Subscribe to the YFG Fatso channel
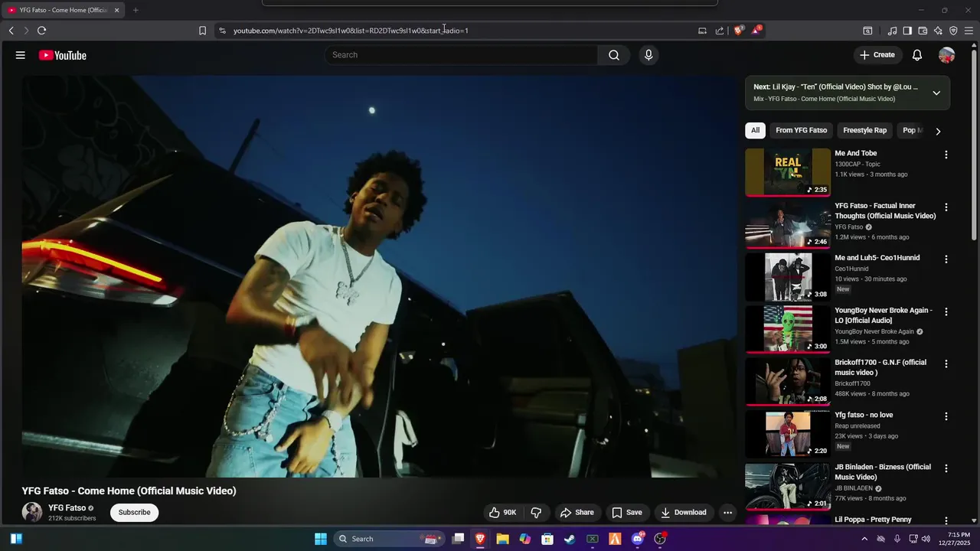Screen dimensions: 980x551 click(134, 513)
